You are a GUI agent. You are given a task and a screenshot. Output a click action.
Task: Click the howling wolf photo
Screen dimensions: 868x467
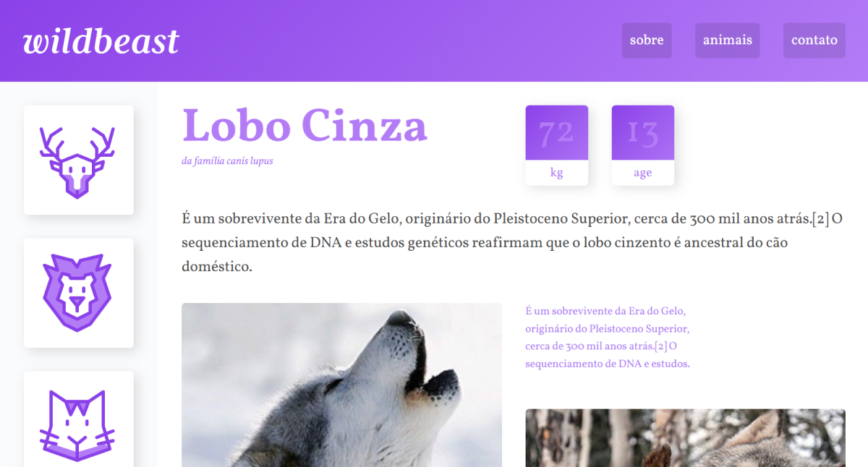click(x=341, y=385)
